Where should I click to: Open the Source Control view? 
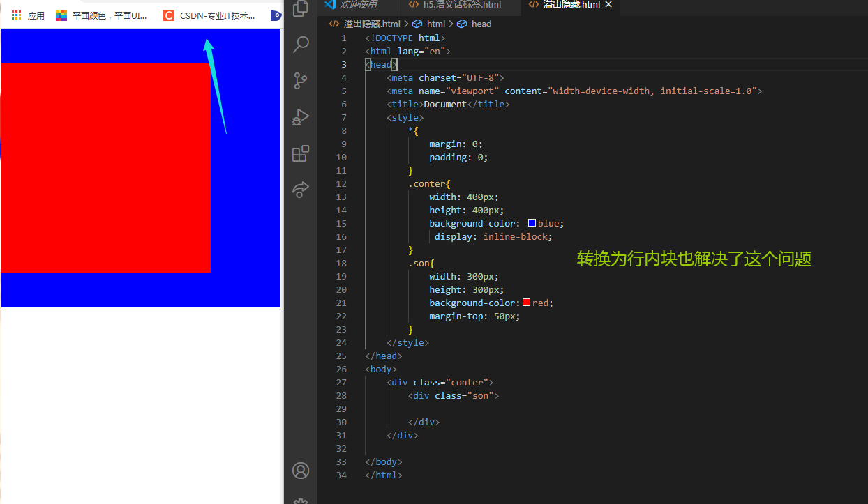pyautogui.click(x=301, y=81)
